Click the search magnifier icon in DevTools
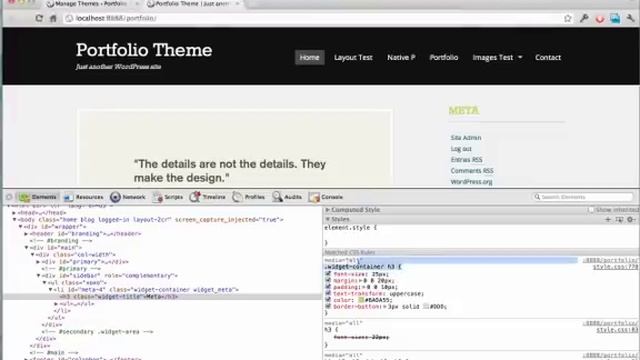640x360 pixels. coord(538,197)
